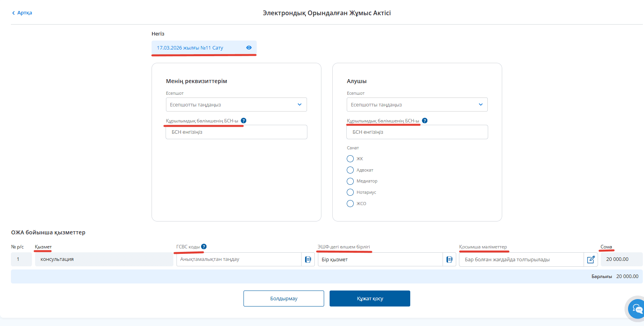This screenshot has height=326, width=644.
Task: Select the ЖК category radio button
Action: (350, 159)
